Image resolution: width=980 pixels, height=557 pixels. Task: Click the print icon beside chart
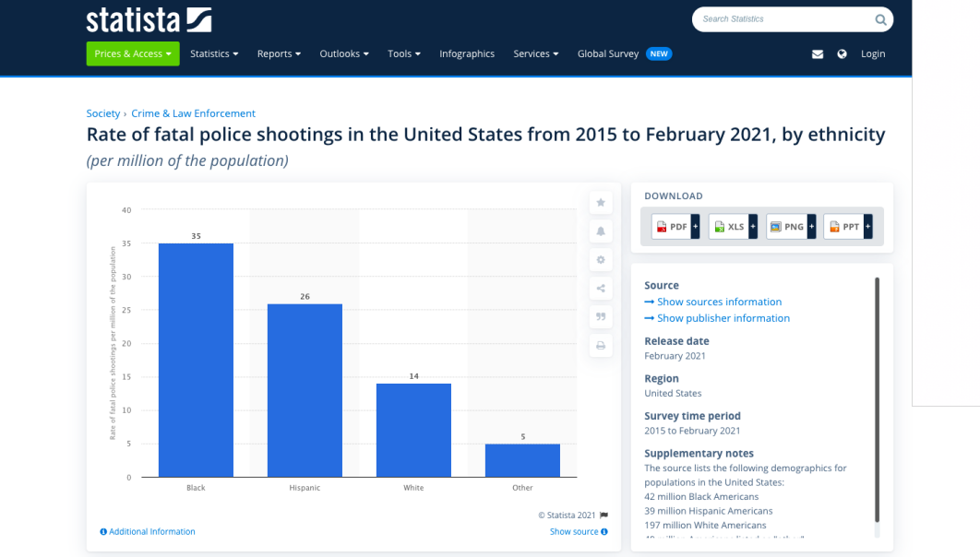click(x=601, y=346)
